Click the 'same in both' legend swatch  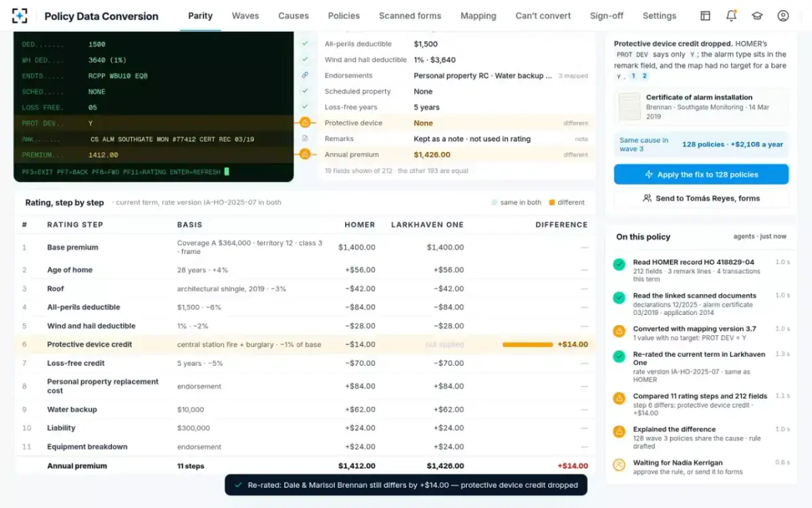click(495, 203)
